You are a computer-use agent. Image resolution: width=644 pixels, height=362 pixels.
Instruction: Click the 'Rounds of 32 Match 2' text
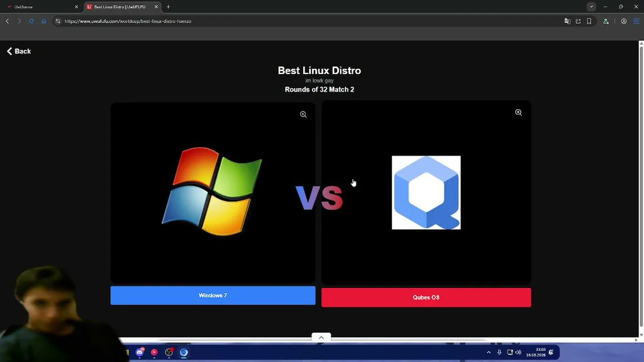click(319, 89)
